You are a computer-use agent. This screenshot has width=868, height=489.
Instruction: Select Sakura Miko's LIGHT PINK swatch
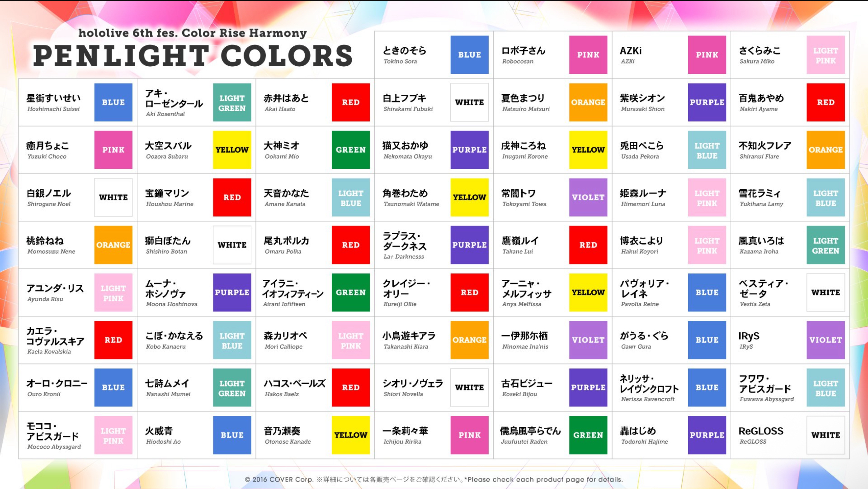pyautogui.click(x=825, y=55)
